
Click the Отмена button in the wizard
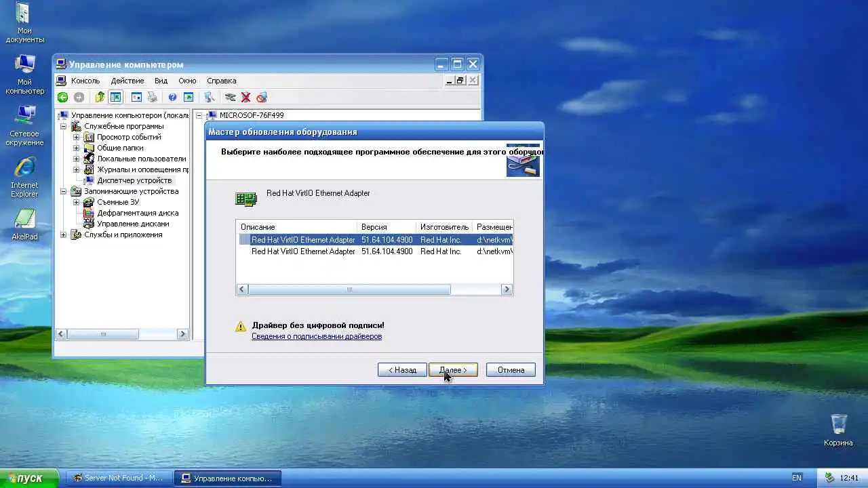[x=511, y=370]
